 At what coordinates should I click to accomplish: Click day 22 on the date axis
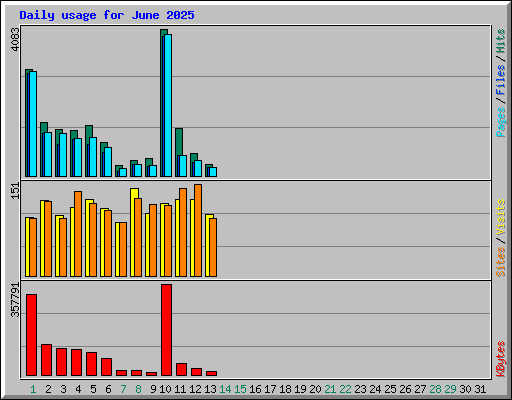pyautogui.click(x=345, y=389)
